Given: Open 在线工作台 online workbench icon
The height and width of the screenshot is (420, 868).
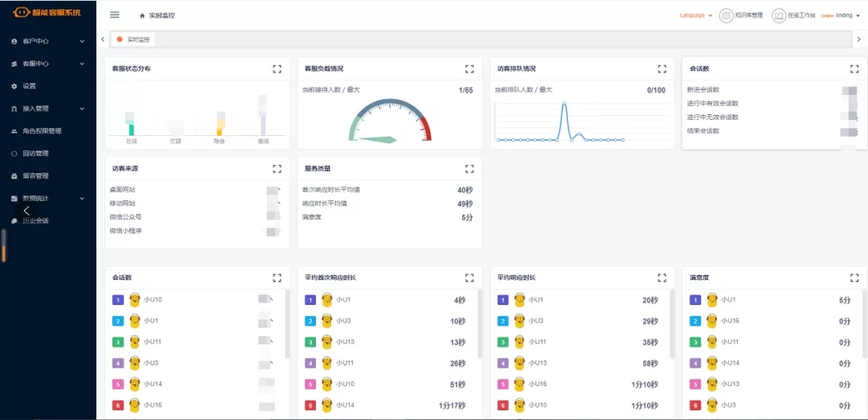Looking at the screenshot, I should [779, 15].
